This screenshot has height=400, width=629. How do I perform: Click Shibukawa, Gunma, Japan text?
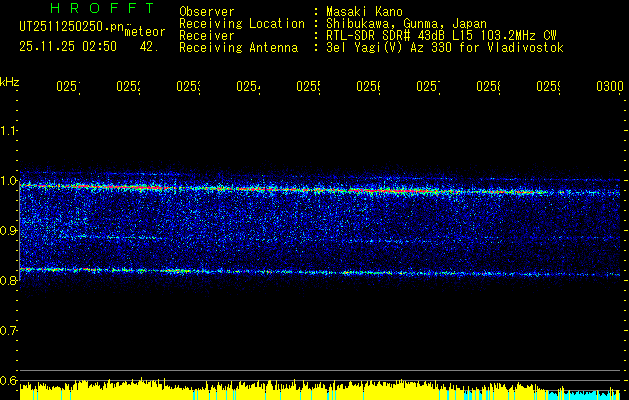click(x=406, y=24)
